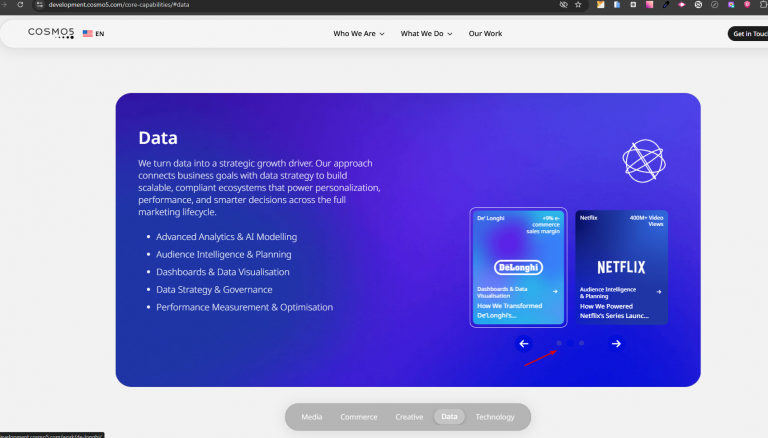Select the Data tab
This screenshot has width=768, height=438.
pyautogui.click(x=449, y=416)
